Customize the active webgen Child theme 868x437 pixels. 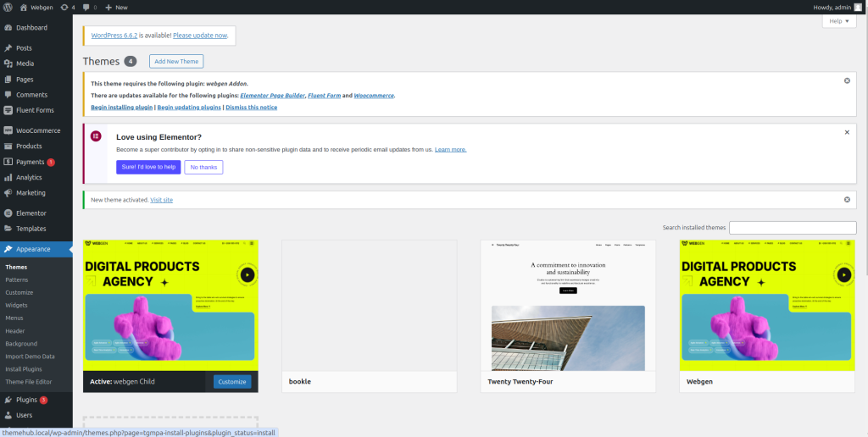pos(232,382)
